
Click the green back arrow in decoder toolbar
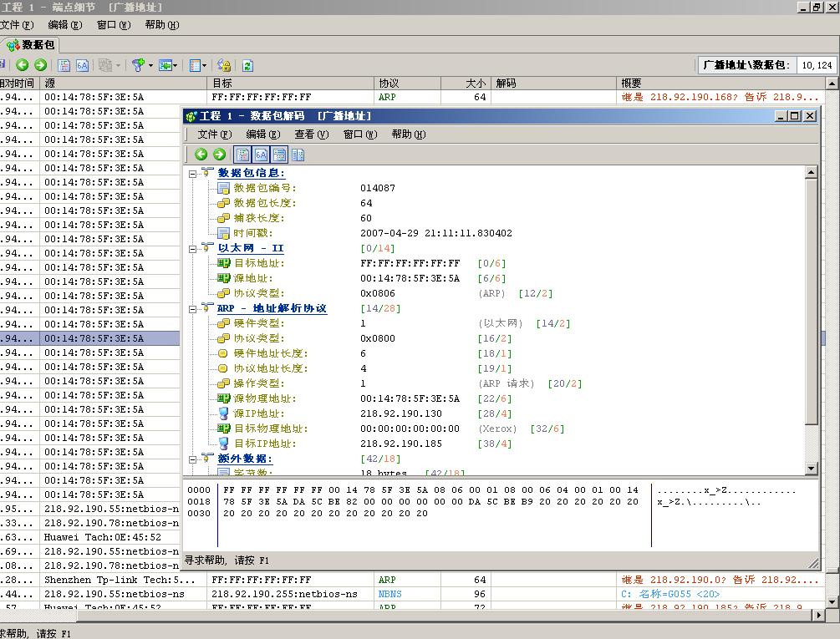coord(201,154)
